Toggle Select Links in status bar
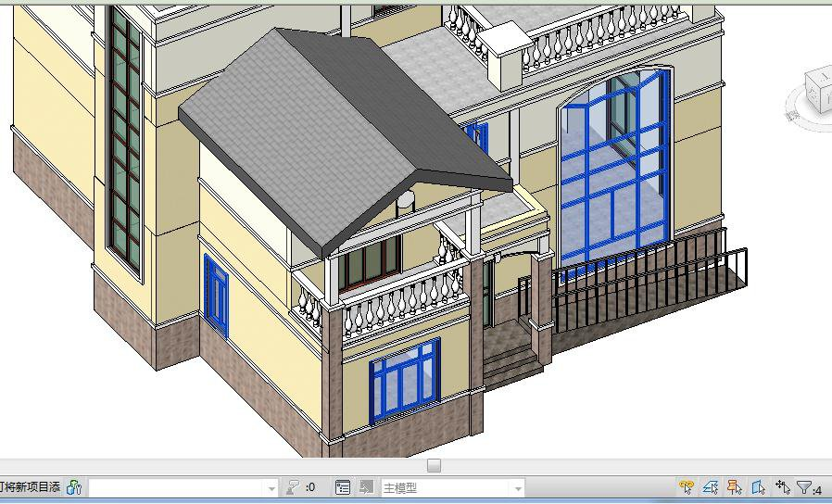The width and height of the screenshot is (832, 504). [x=687, y=487]
